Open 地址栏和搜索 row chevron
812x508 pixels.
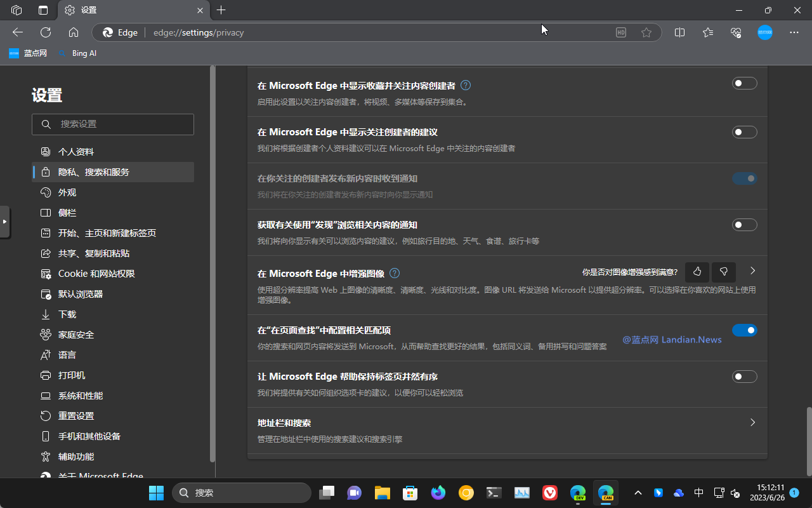[x=753, y=422]
